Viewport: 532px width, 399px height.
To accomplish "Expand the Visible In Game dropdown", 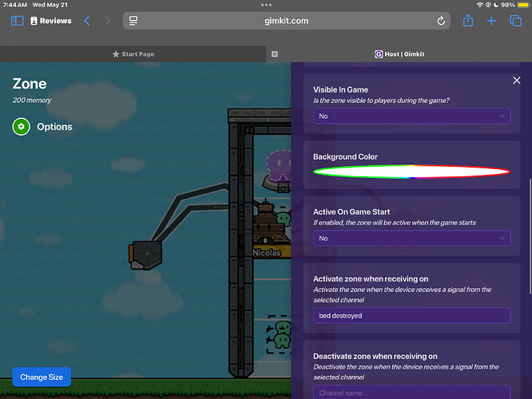I will pos(411,117).
